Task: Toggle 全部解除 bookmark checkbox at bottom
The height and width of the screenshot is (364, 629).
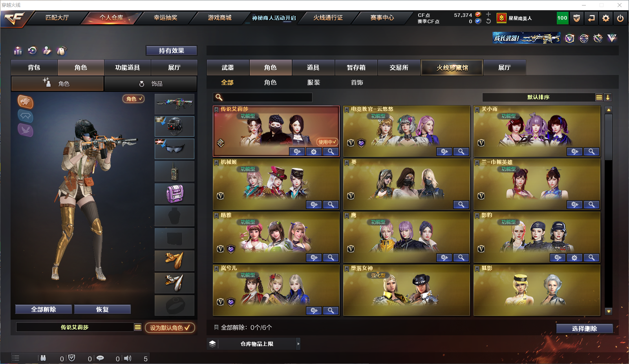Action: click(216, 327)
